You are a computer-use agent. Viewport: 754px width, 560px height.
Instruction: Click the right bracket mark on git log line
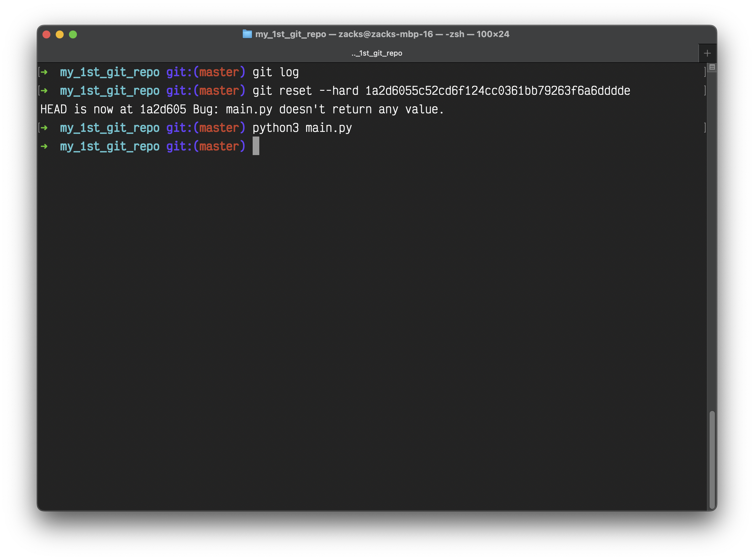tap(705, 72)
